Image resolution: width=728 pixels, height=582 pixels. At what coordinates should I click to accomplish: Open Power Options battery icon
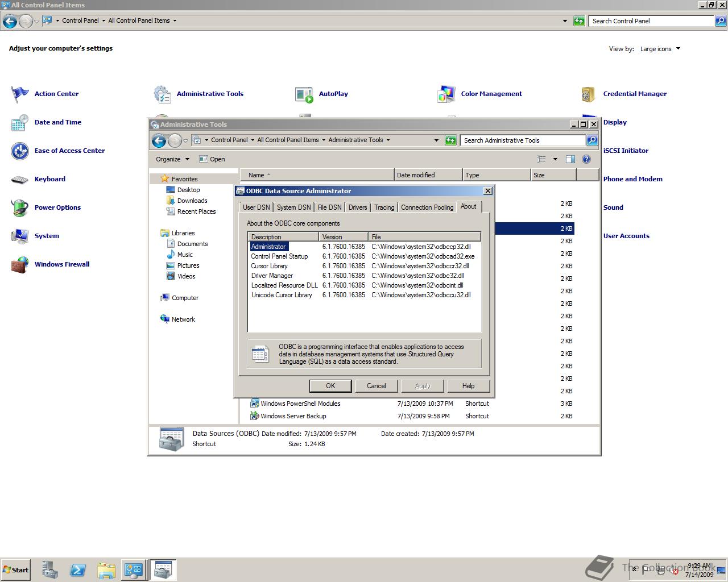20,207
